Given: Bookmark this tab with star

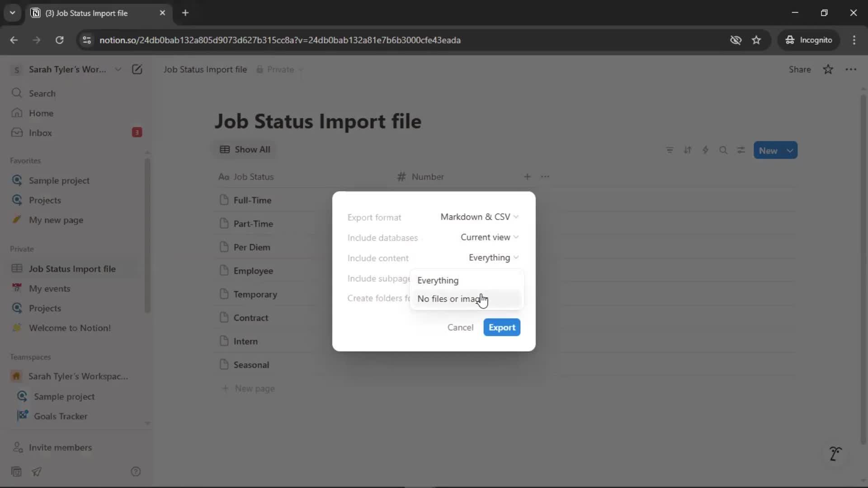Looking at the screenshot, I should pos(756,40).
